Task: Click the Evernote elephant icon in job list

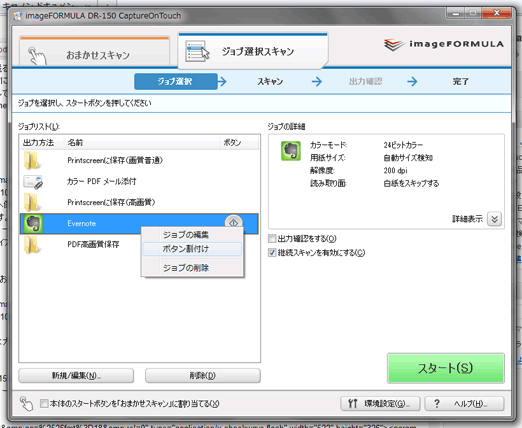Action: point(33,223)
